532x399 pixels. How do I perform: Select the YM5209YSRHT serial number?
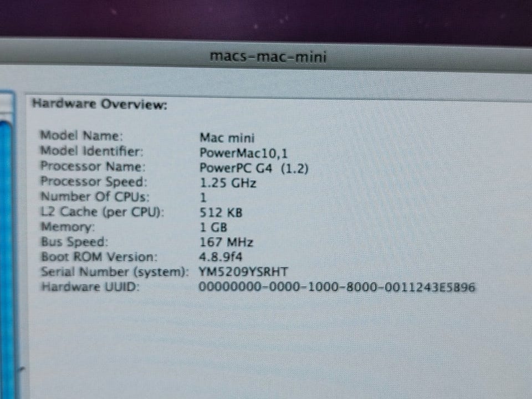pyautogui.click(x=243, y=272)
